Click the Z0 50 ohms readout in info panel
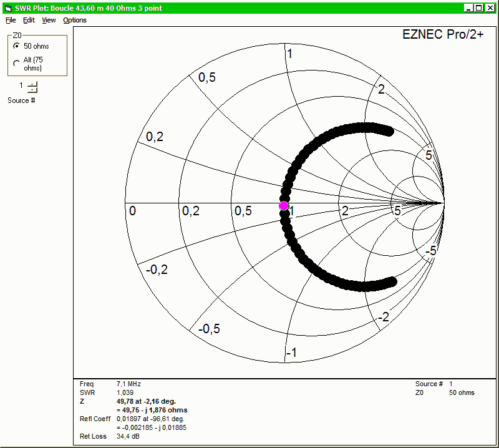 click(x=462, y=392)
